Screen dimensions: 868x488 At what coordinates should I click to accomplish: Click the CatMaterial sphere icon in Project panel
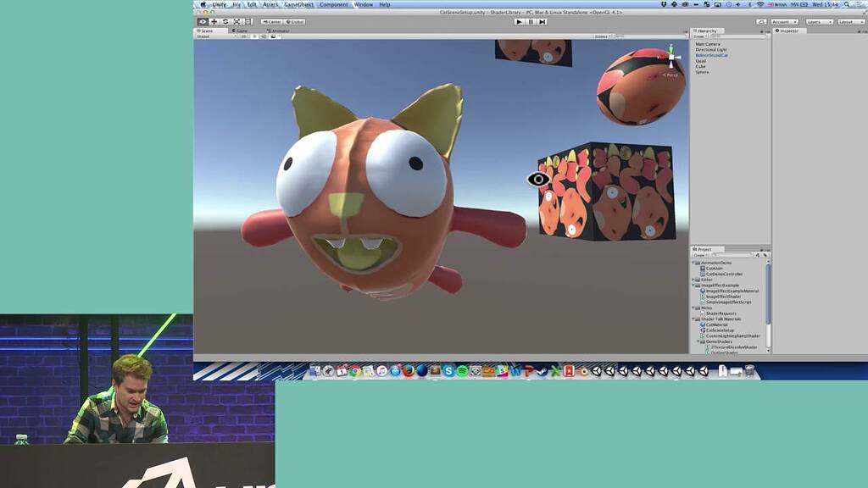pos(703,324)
